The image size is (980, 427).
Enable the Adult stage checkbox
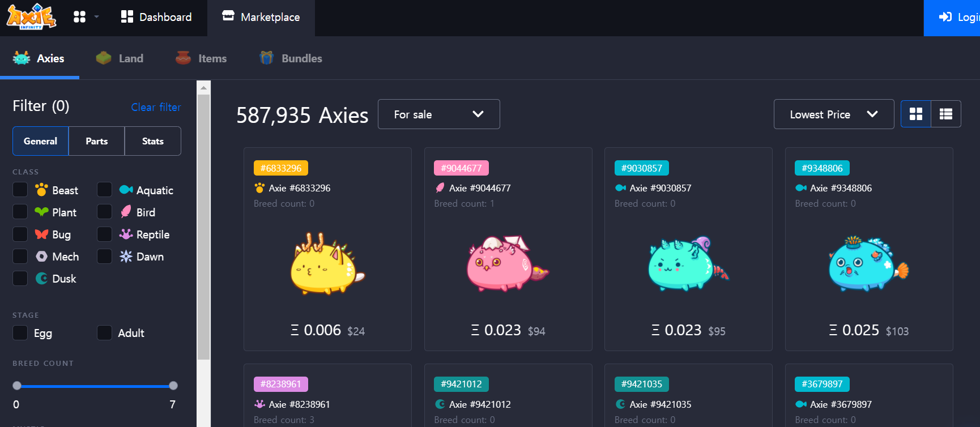point(104,332)
